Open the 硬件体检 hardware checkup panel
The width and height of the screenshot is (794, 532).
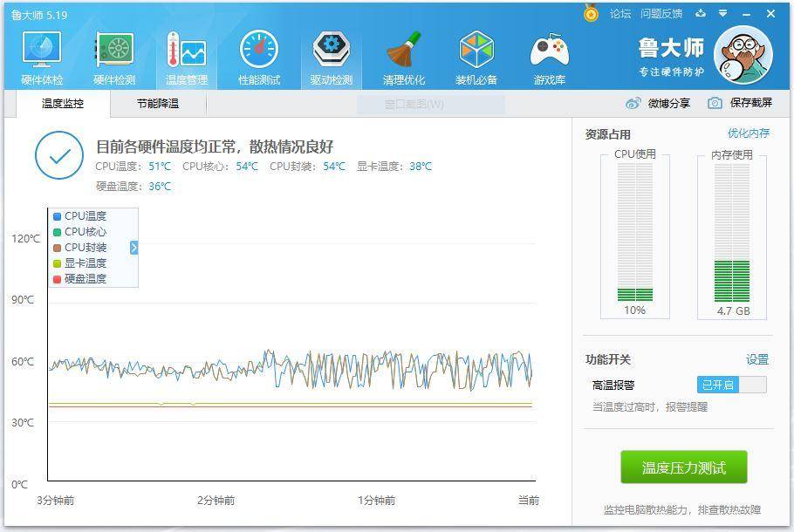point(40,54)
